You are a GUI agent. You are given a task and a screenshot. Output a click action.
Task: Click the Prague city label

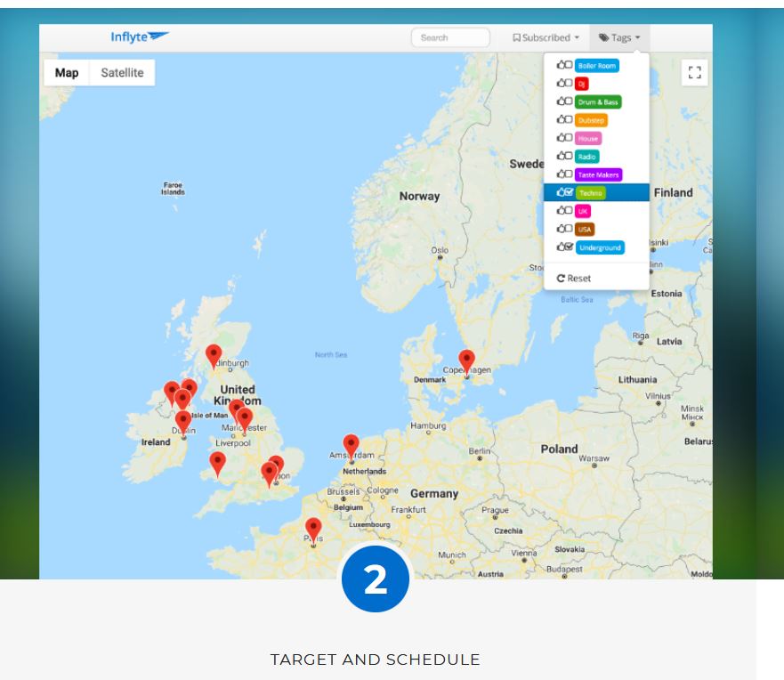click(495, 511)
